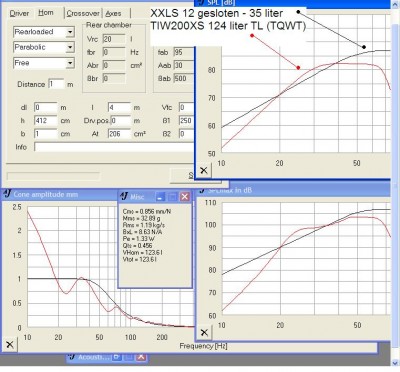
Task: Close the Misc window
Action: (185, 197)
